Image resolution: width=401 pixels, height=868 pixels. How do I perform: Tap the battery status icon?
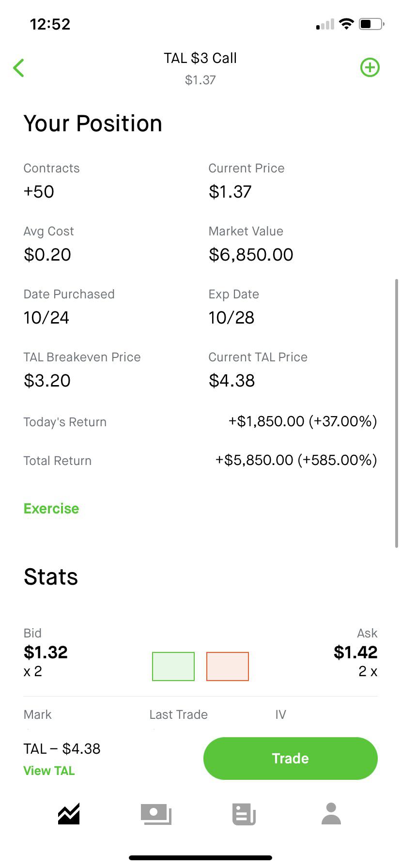371,24
